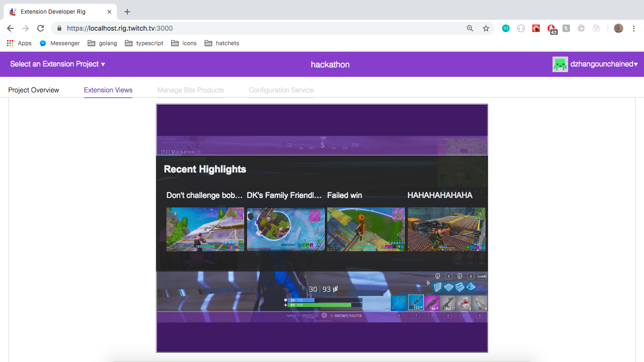Screen dimensions: 644x362
Task: Open the Messenger bookmark
Action: (60, 43)
